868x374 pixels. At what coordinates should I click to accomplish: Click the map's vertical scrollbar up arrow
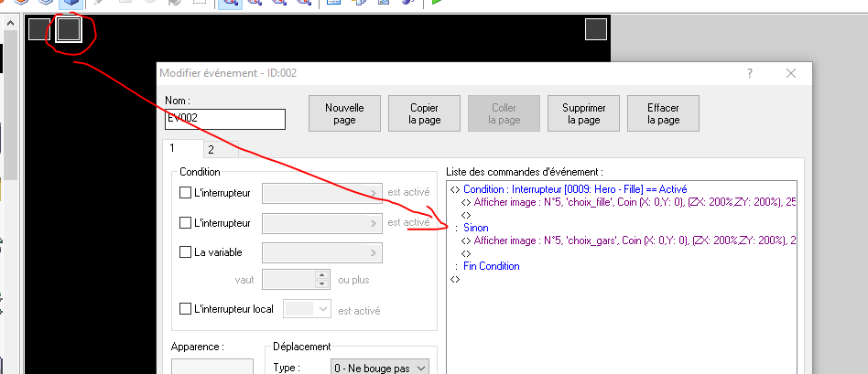pyautogui.click(x=10, y=23)
